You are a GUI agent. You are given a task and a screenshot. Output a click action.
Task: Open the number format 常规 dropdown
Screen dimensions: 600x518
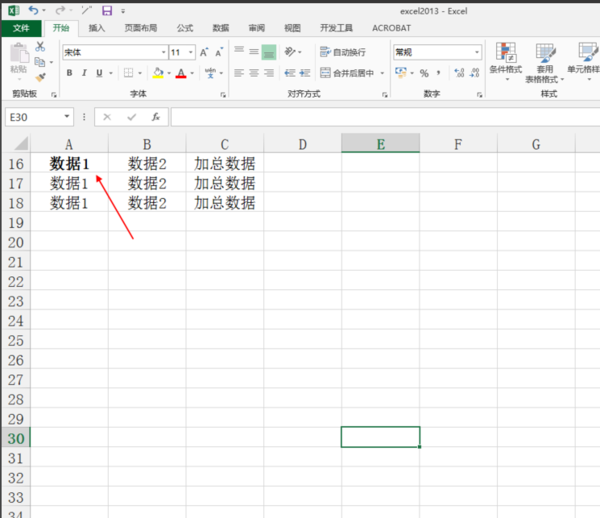[x=477, y=52]
